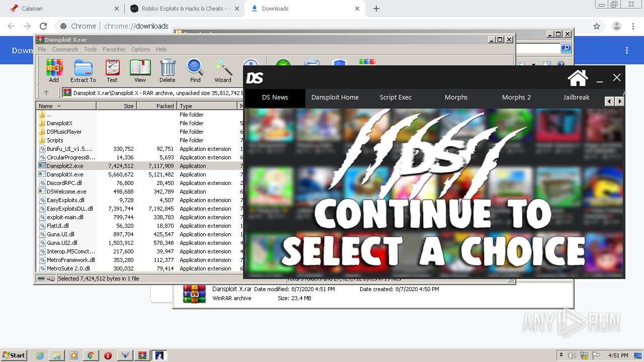Click the DS logo in Dansploit window
644x362 pixels.
coord(255,78)
